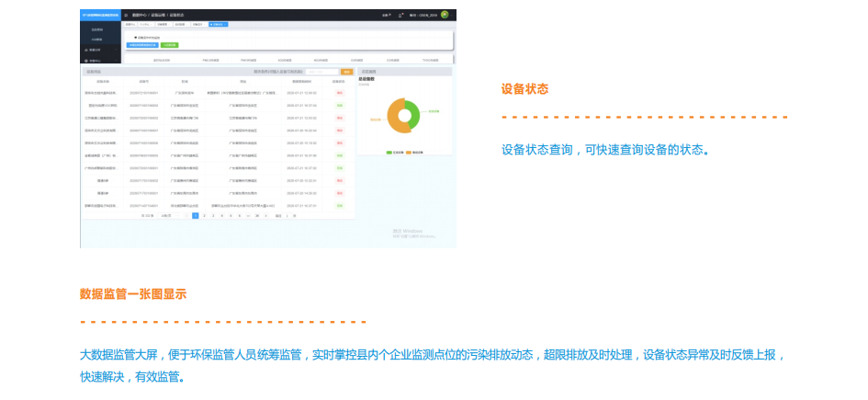Select the active blue 设备状态 tab
Viewport: 868px width, 400px height.
pyautogui.click(x=220, y=25)
